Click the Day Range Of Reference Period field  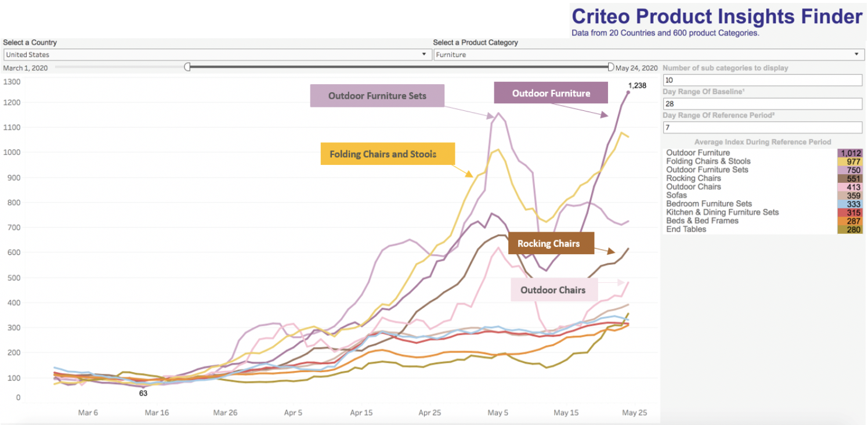[763, 127]
